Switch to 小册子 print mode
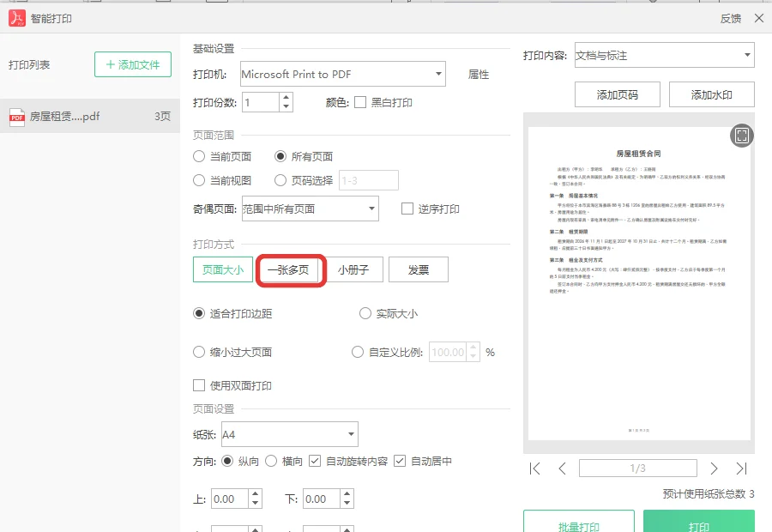 pyautogui.click(x=353, y=270)
